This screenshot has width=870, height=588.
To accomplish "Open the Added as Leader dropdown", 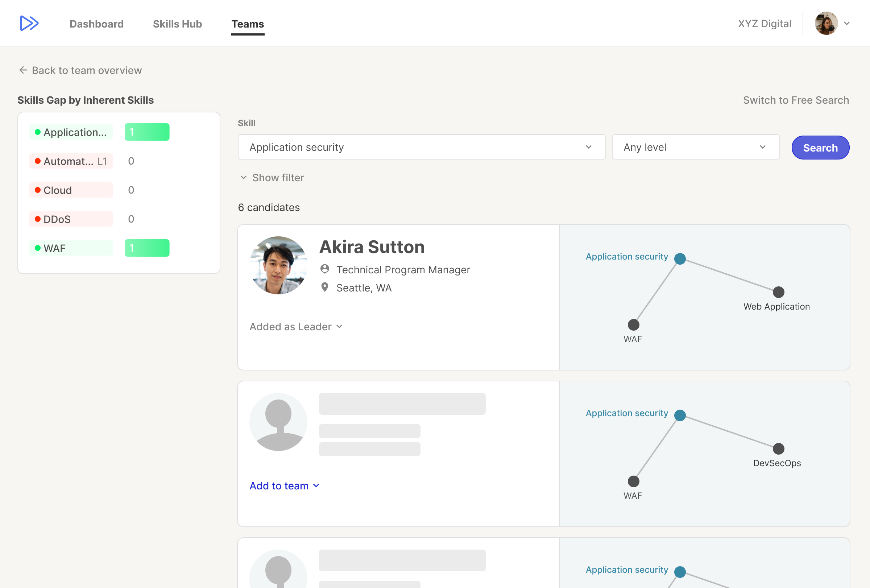I will pos(296,327).
